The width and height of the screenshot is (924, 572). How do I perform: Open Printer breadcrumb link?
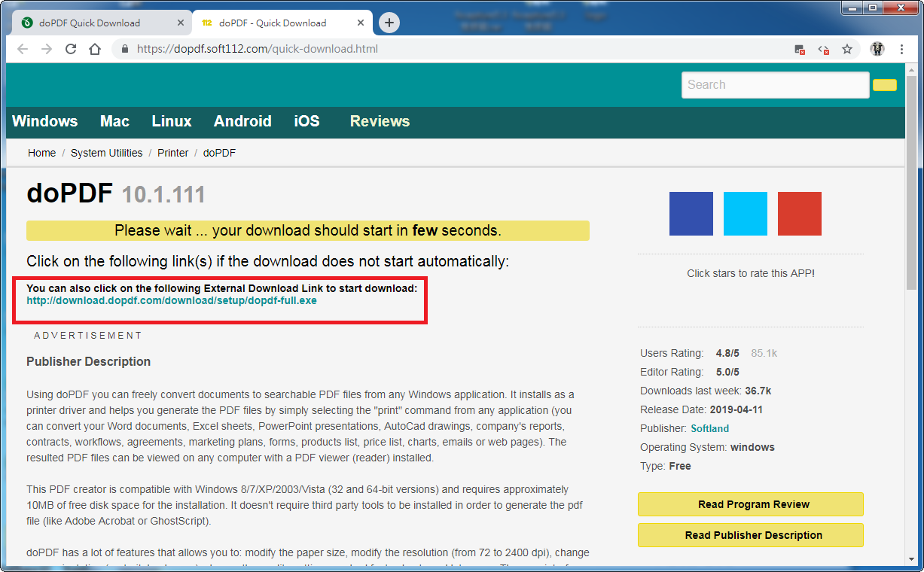coord(172,153)
